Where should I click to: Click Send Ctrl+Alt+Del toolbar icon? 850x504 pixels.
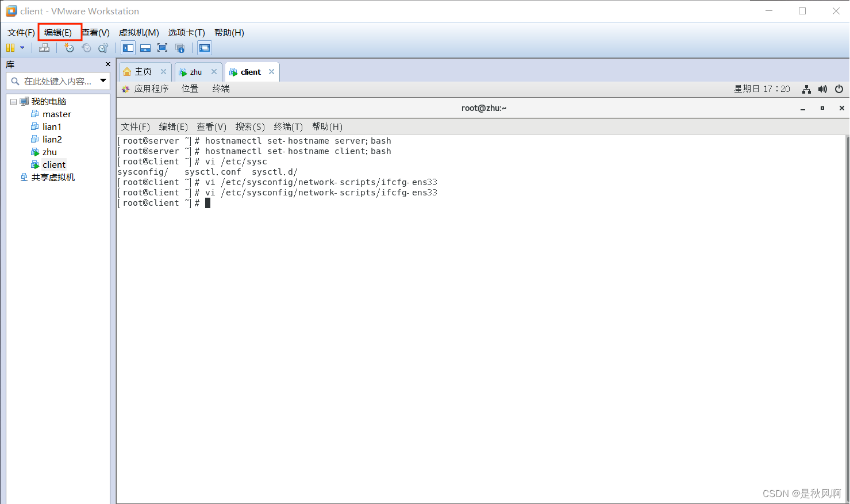(44, 48)
